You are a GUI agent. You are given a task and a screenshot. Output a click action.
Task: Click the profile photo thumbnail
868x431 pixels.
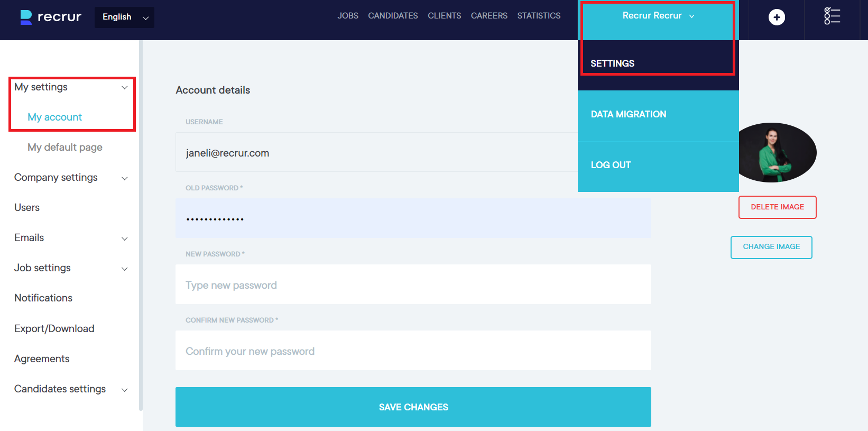coord(777,152)
